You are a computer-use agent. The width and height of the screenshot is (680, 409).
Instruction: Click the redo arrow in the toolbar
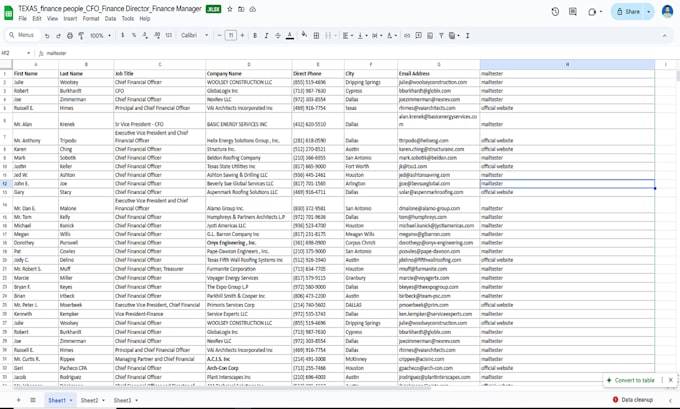click(58, 36)
